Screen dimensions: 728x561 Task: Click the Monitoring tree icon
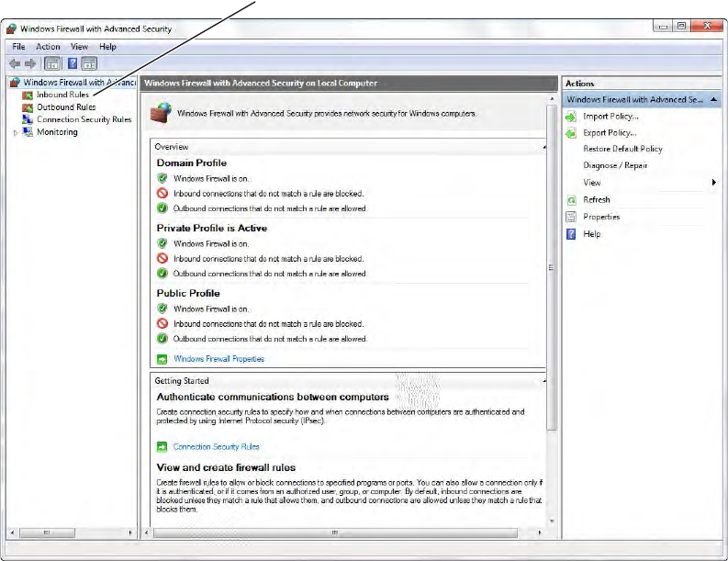click(x=28, y=132)
